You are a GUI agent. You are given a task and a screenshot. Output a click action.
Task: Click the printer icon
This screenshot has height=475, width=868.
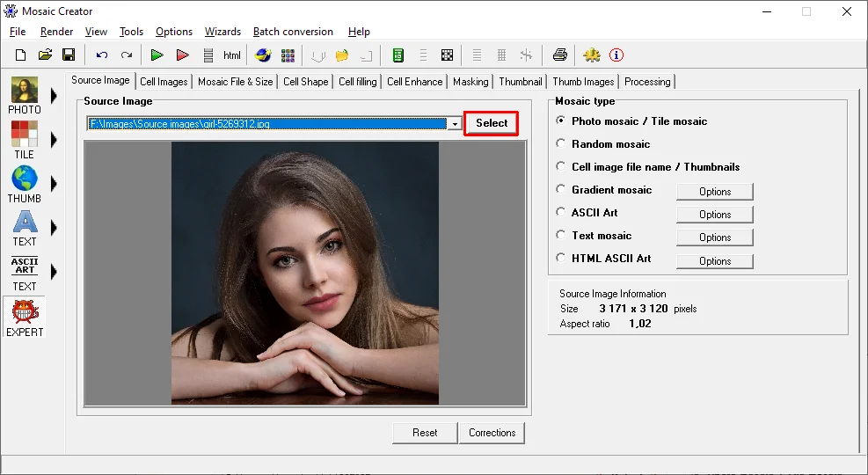[x=559, y=55]
